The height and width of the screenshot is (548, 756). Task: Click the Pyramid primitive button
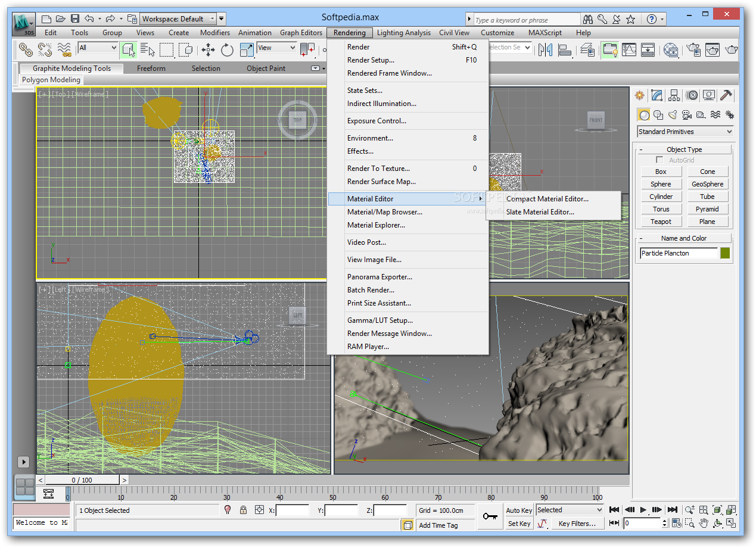(708, 209)
